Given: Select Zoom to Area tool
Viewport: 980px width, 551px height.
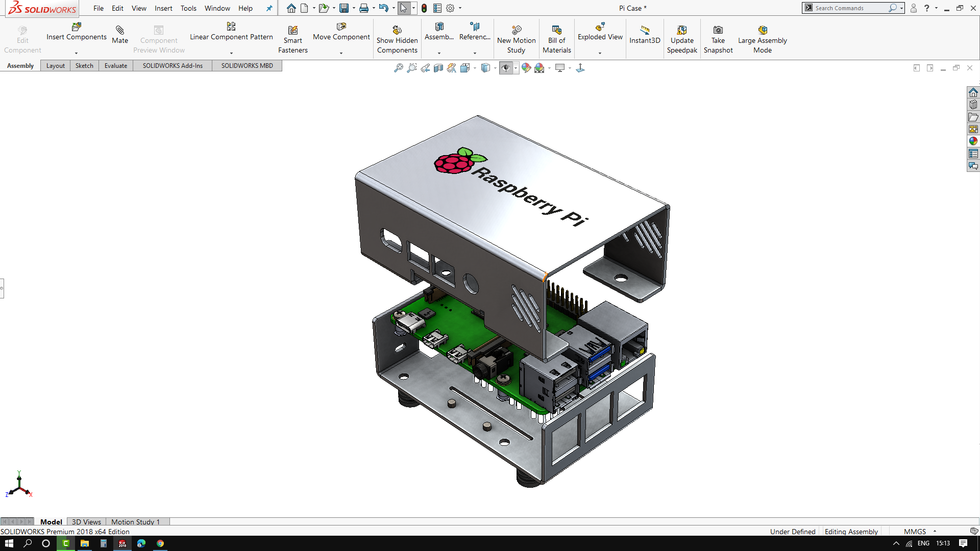Looking at the screenshot, I should (x=411, y=68).
